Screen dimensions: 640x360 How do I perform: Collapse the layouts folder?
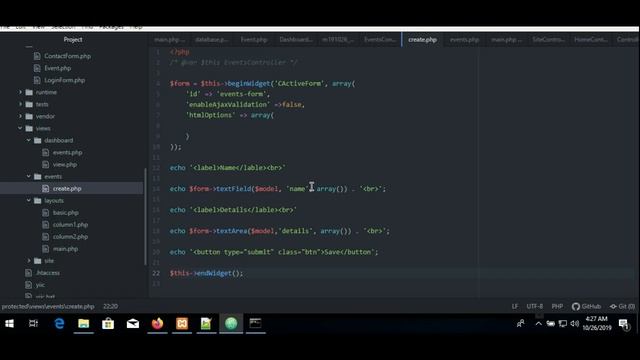29,200
